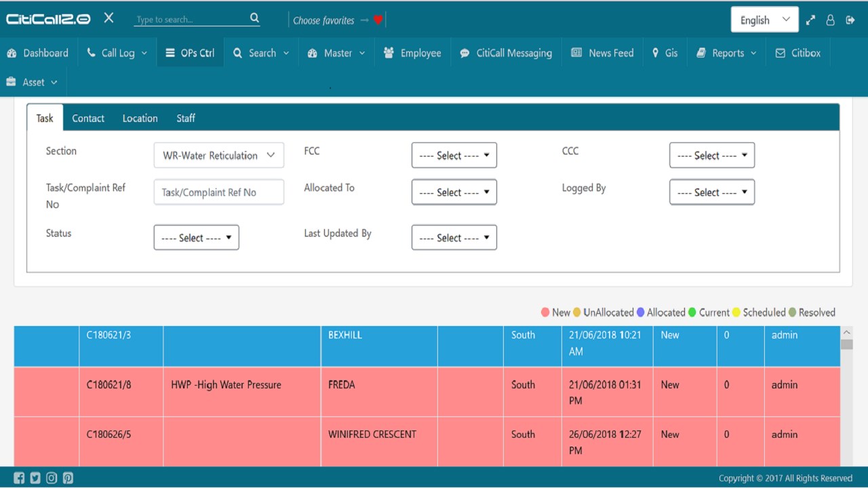Click task reference C180621/8

tap(109, 384)
